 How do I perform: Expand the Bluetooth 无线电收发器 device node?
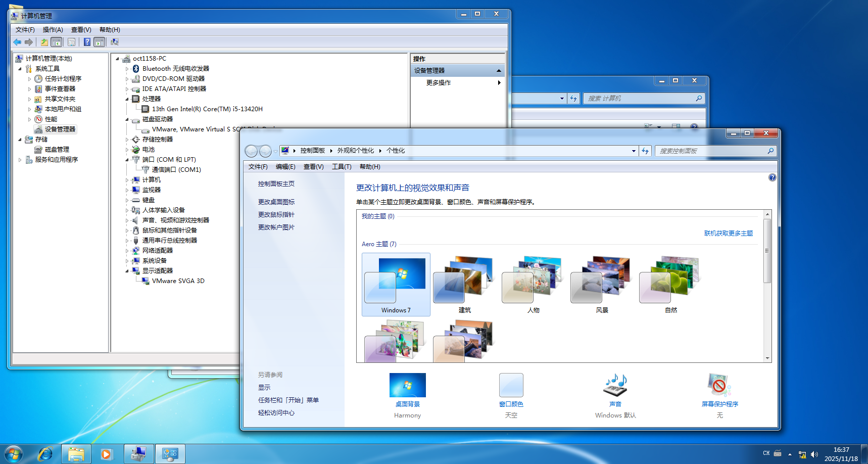coord(127,69)
